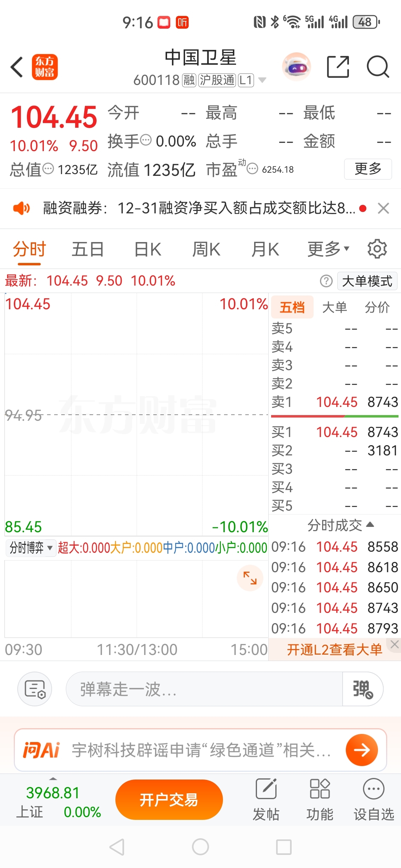Click the 卖1 104.45 order row
This screenshot has height=868, width=401.
(335, 402)
